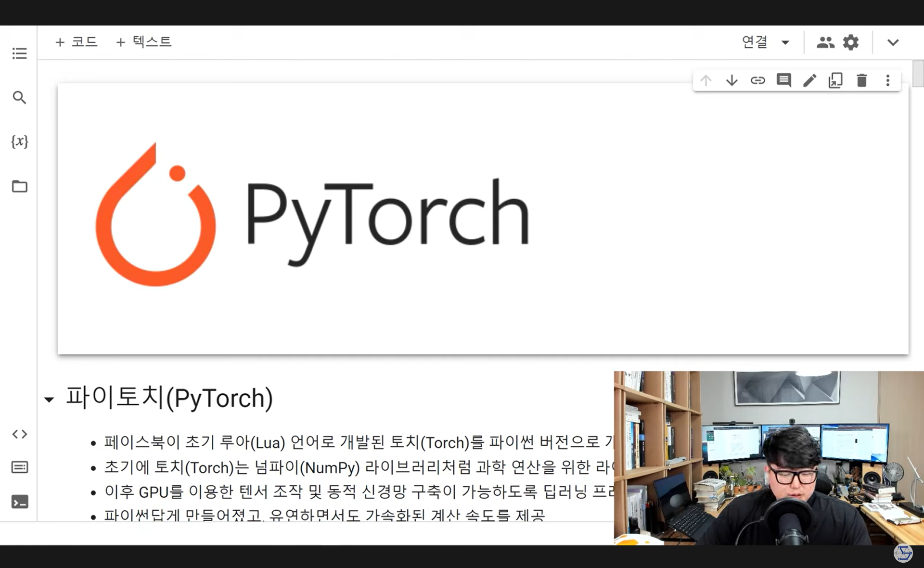Delete the cell using trash icon
The image size is (924, 568).
[861, 80]
